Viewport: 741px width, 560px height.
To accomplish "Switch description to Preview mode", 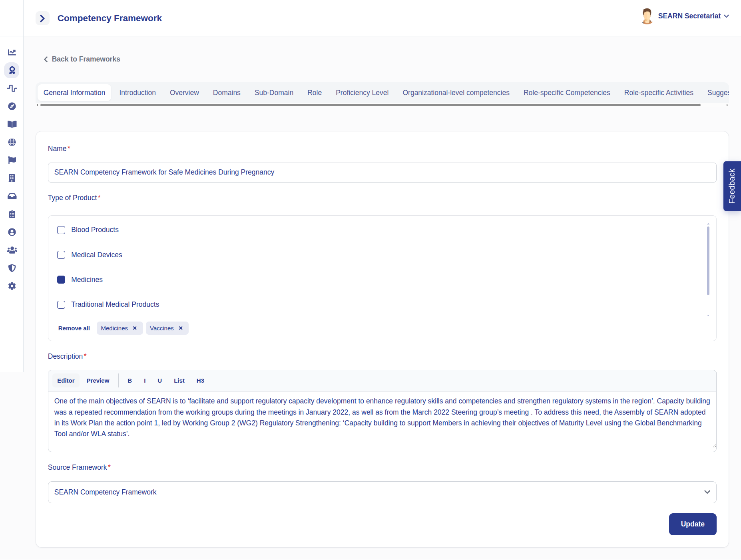I will (98, 381).
